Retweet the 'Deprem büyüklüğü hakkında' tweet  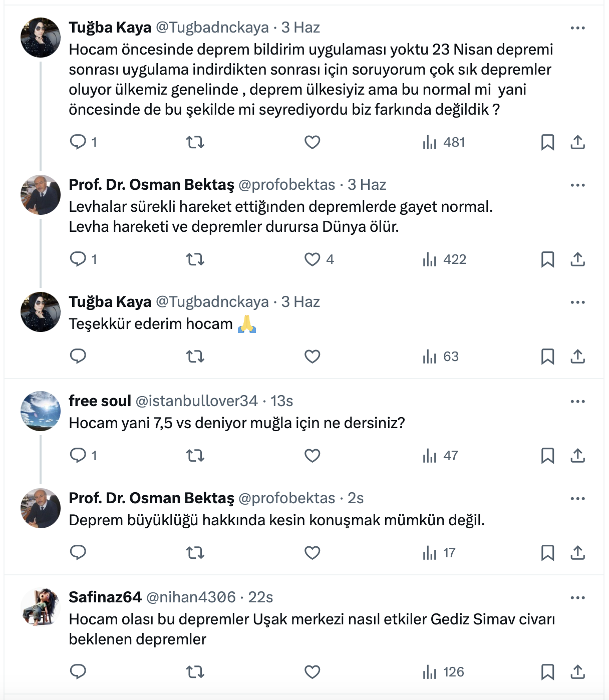(195, 553)
